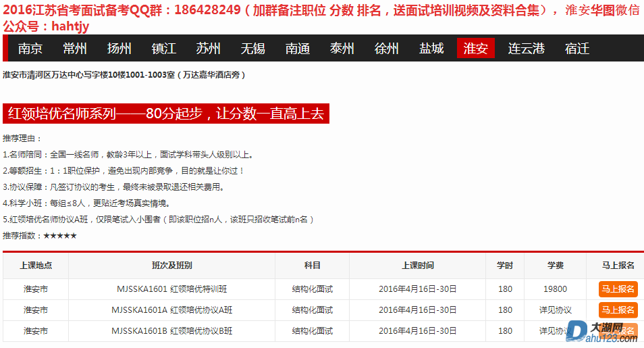Select the 无锡 tab

[252, 49]
